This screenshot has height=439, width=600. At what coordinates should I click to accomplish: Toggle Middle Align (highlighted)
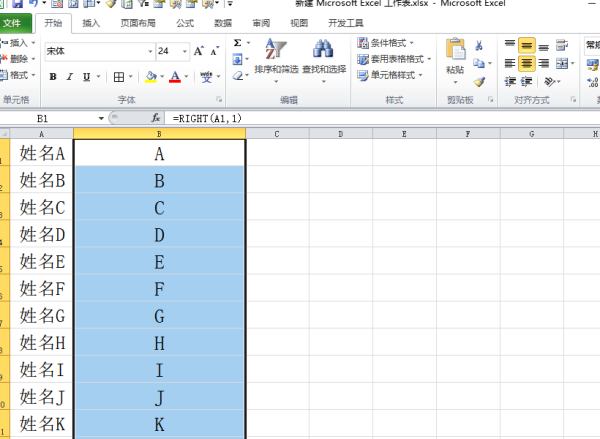click(527, 45)
